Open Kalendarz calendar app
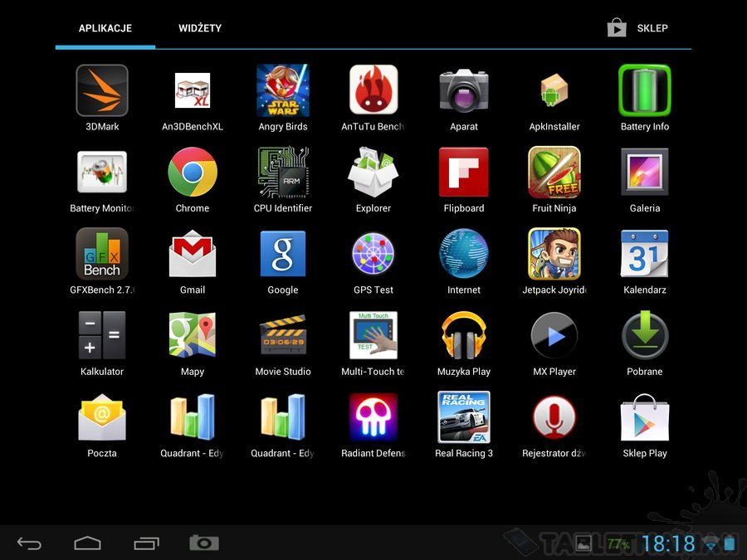 tap(645, 254)
